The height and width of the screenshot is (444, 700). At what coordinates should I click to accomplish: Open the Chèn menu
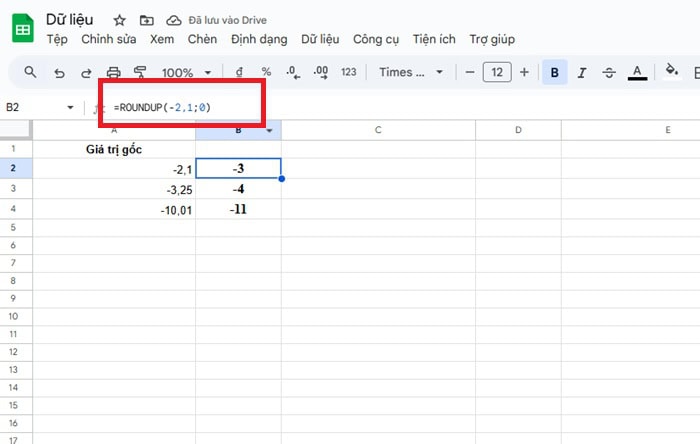202,39
